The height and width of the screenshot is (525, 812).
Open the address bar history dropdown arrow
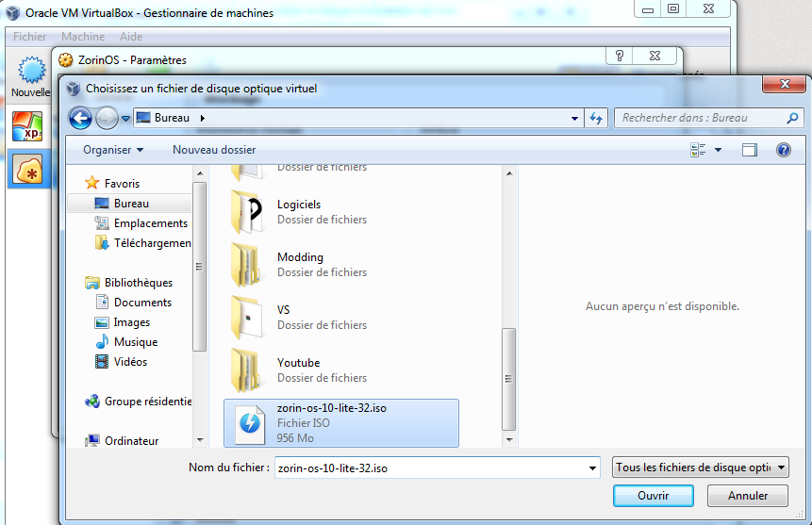tap(574, 119)
